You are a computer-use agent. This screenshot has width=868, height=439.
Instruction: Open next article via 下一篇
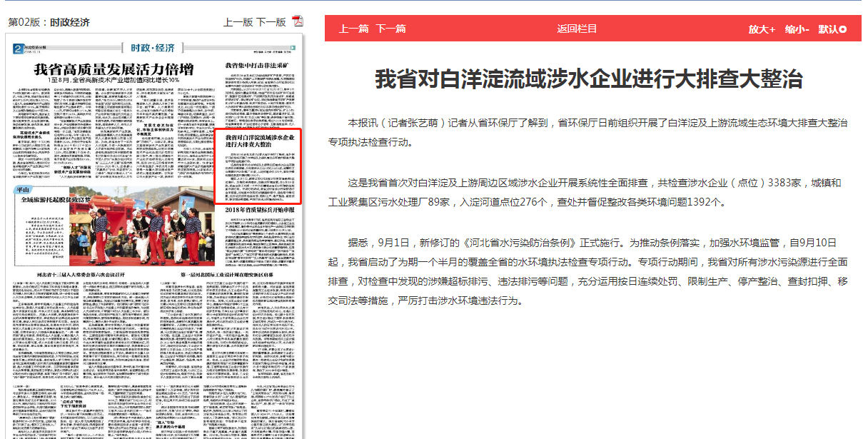[391, 29]
